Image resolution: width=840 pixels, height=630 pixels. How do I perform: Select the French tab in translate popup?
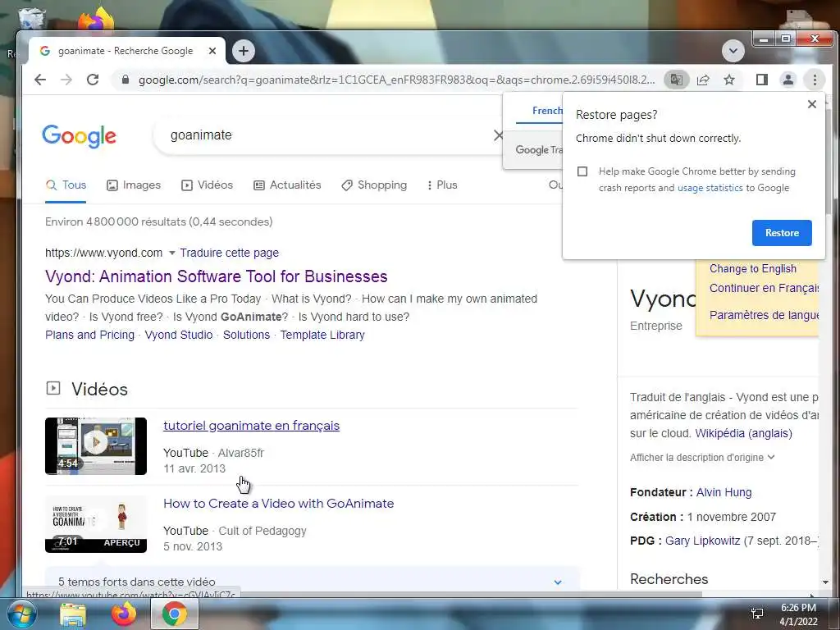point(547,111)
